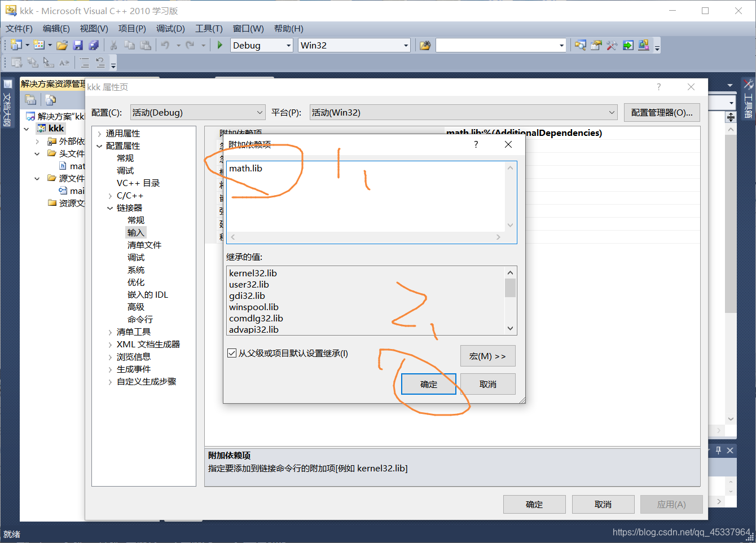Click 确定 at the bottom of the property page

pos(534,504)
